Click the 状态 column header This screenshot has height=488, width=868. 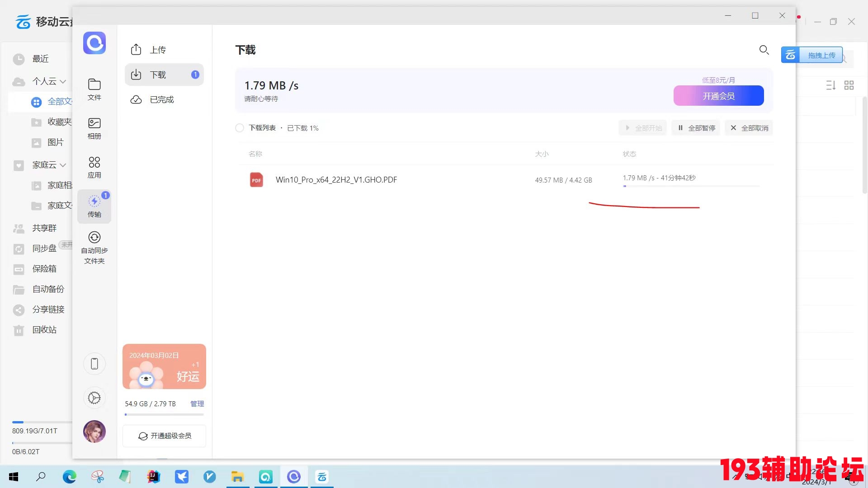630,154
